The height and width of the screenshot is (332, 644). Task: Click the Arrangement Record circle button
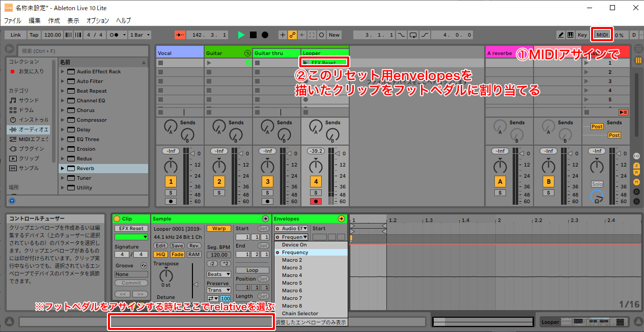pyautogui.click(x=265, y=35)
